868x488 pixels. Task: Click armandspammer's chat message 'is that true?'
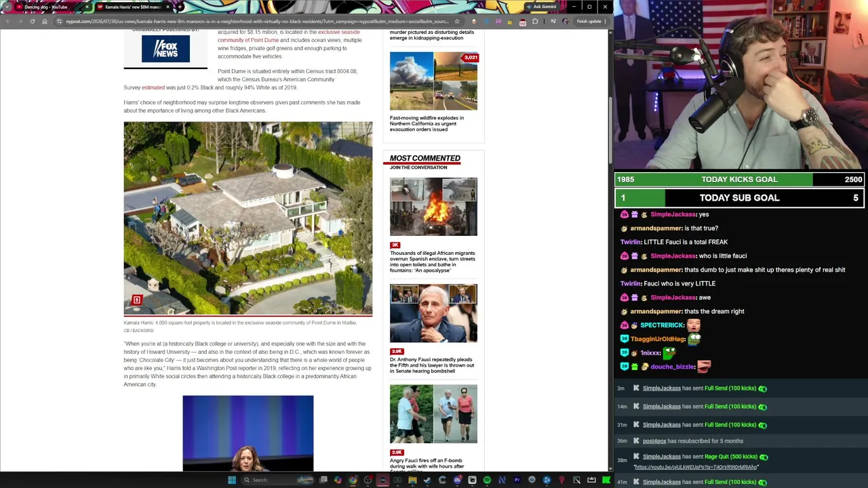pos(701,228)
